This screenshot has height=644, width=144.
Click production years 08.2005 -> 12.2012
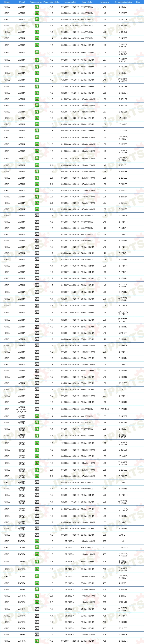(x=70, y=370)
